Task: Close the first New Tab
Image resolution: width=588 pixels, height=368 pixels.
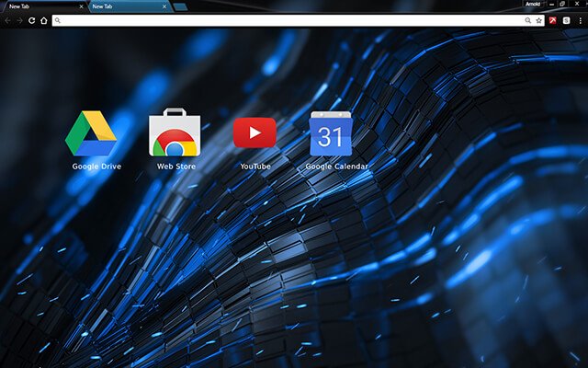Action: [x=82, y=6]
